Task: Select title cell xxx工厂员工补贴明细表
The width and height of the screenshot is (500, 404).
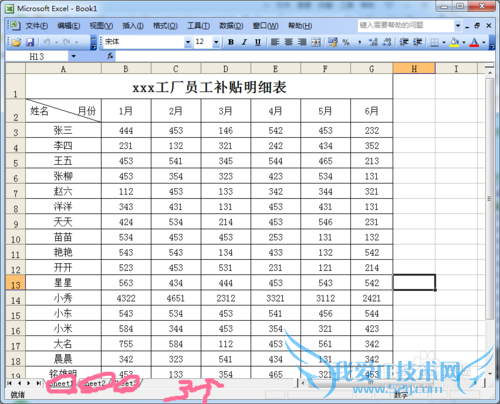Action: point(209,87)
